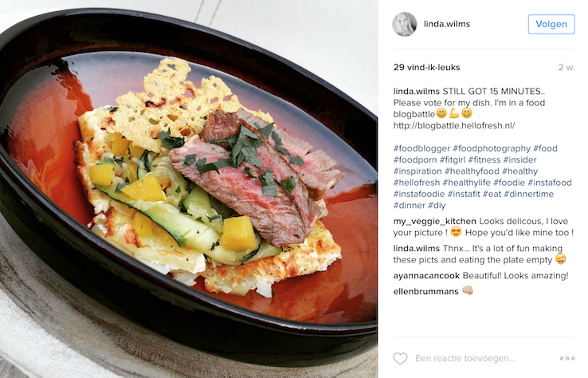Open the #dinnertime hashtag
Image resolution: width=588 pixels, height=378 pixels.
[529, 194]
